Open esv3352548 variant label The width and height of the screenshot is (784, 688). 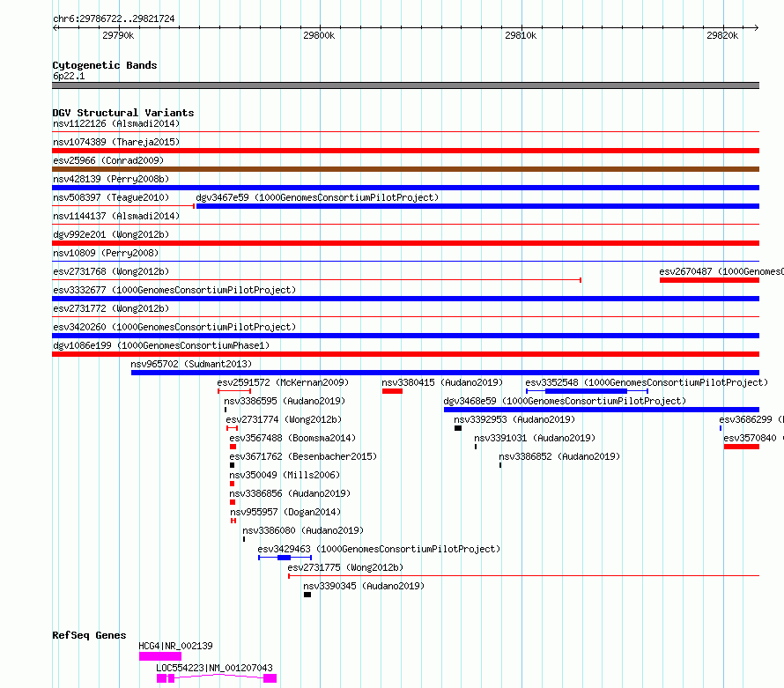(647, 382)
